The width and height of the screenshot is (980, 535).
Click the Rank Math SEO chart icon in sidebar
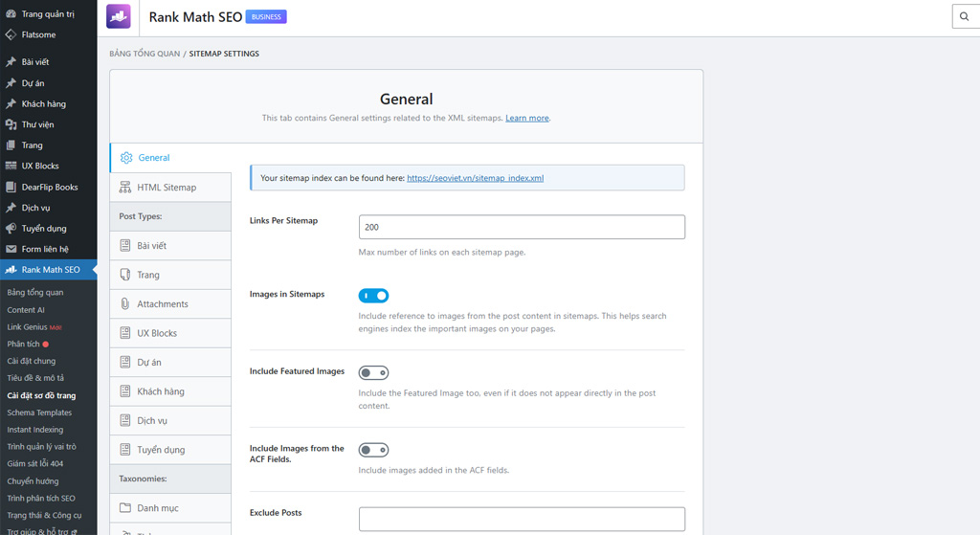(11, 269)
